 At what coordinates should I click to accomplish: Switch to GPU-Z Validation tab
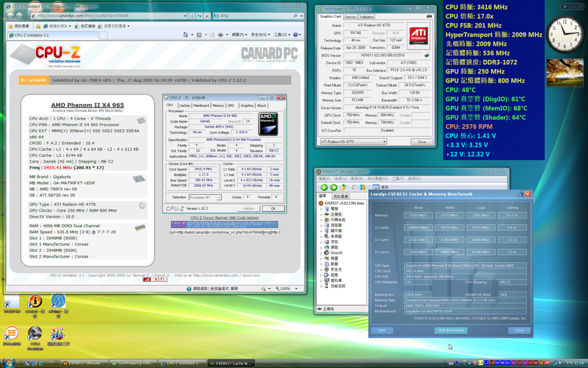[x=366, y=17]
